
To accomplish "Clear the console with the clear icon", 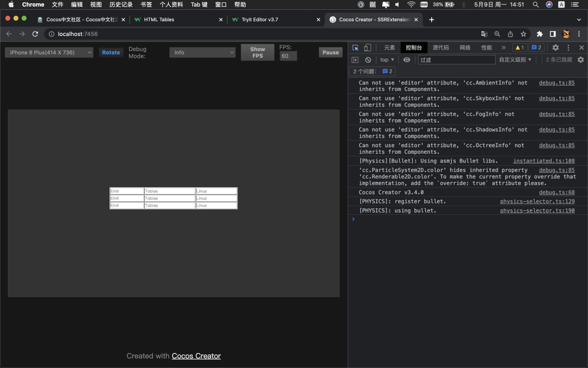I will coord(368,60).
